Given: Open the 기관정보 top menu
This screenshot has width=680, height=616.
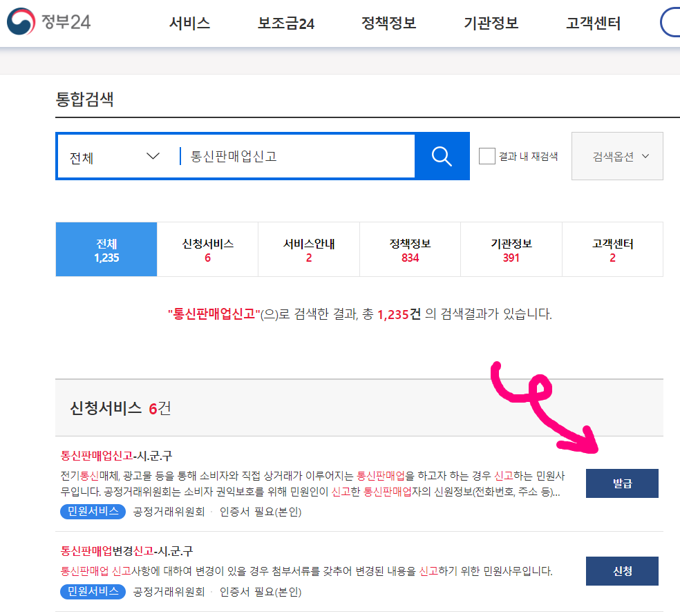Looking at the screenshot, I should click(x=491, y=23).
